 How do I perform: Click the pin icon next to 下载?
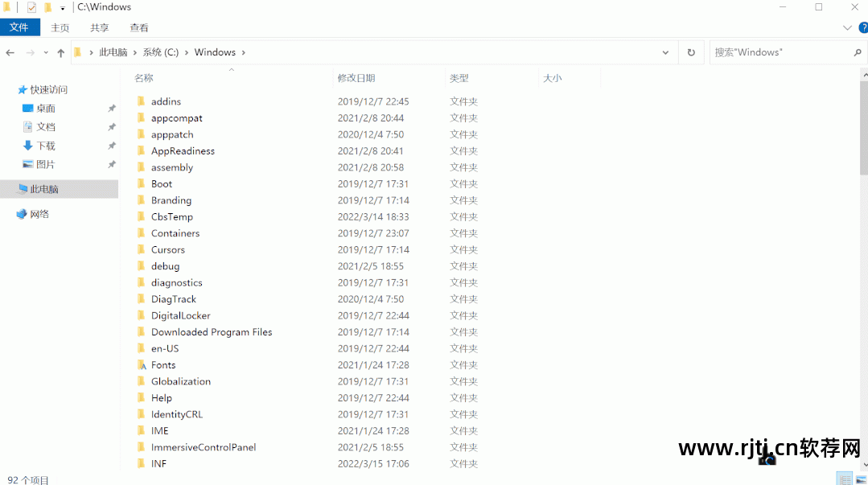coord(112,146)
